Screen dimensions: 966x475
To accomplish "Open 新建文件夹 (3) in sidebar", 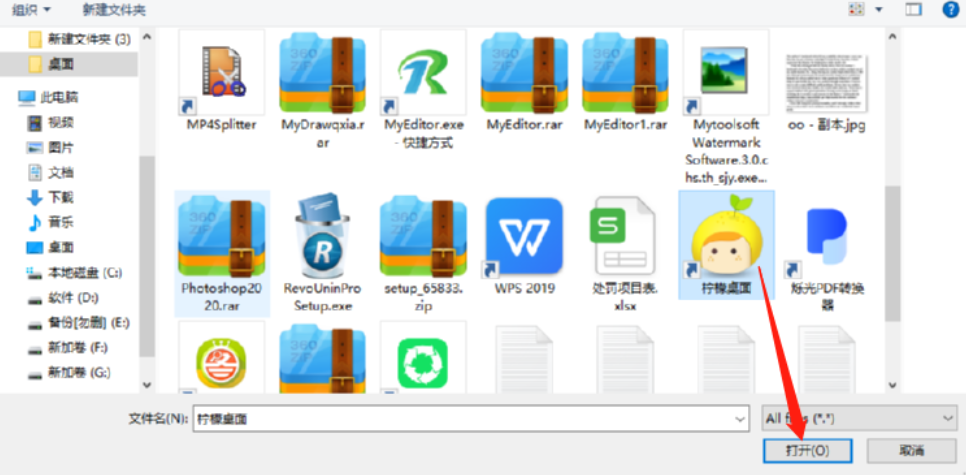I will click(x=80, y=39).
